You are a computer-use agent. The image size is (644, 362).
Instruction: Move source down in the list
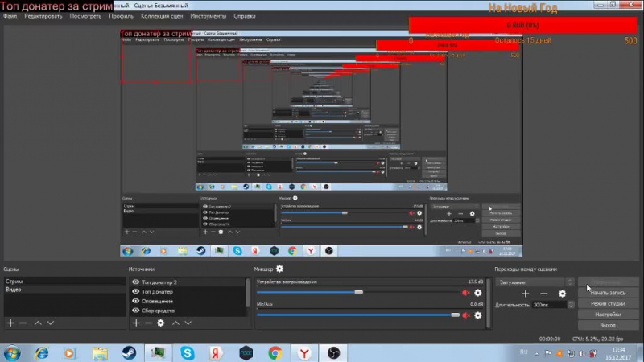188,323
